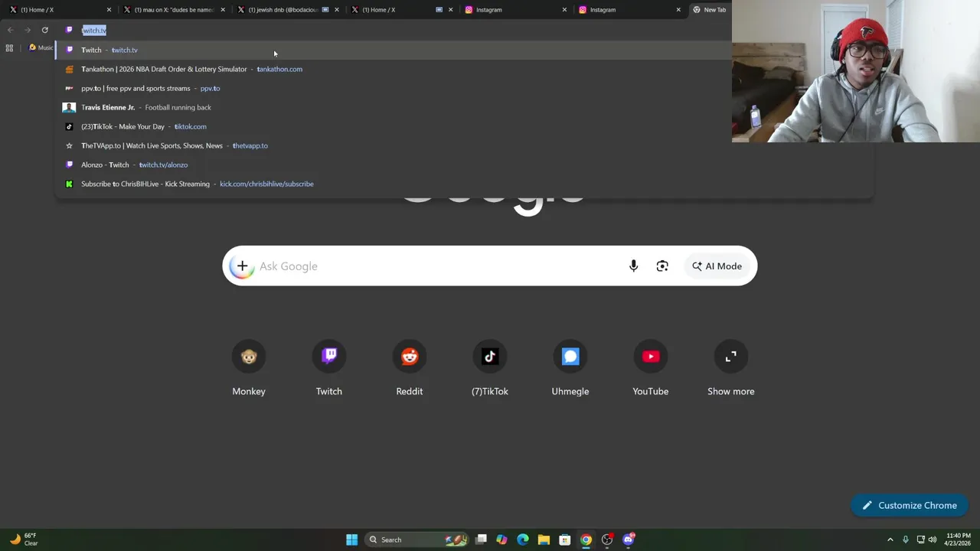Click the plus icon in search box

[x=242, y=266]
